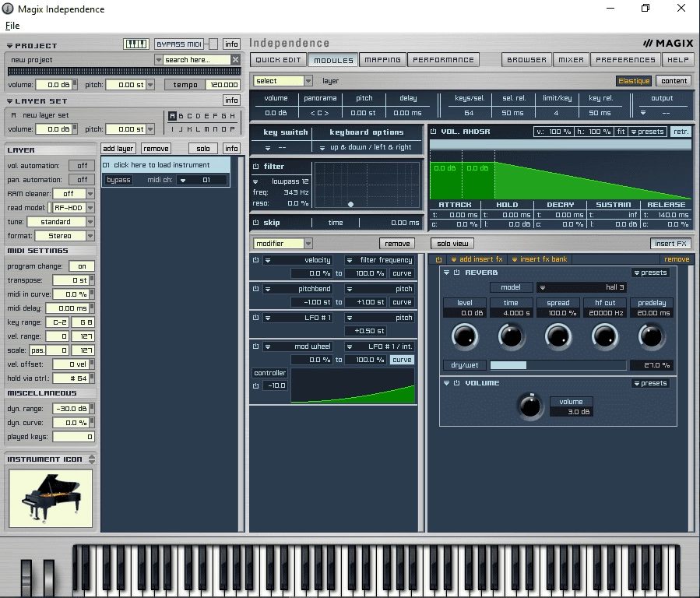This screenshot has height=598, width=700.
Task: Toggle the VOLUME effect power icon
Action: point(457,383)
